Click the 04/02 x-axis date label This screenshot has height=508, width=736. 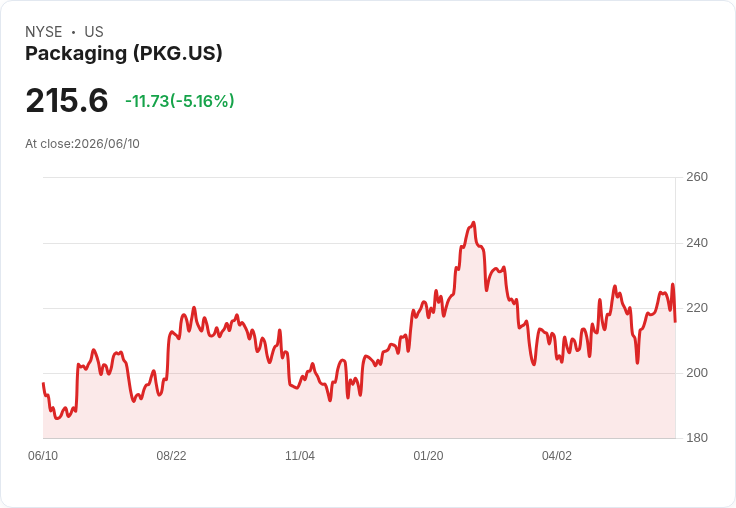pyautogui.click(x=557, y=456)
